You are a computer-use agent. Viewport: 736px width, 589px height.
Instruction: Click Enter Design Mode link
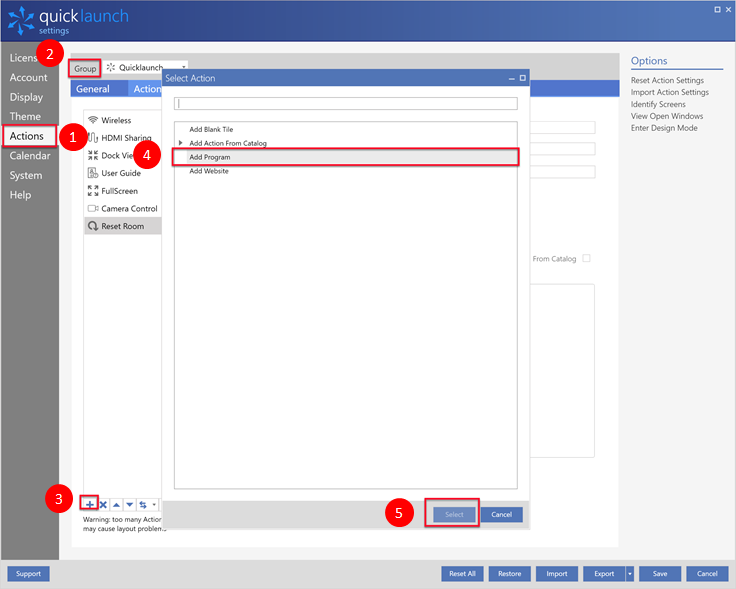coord(664,128)
